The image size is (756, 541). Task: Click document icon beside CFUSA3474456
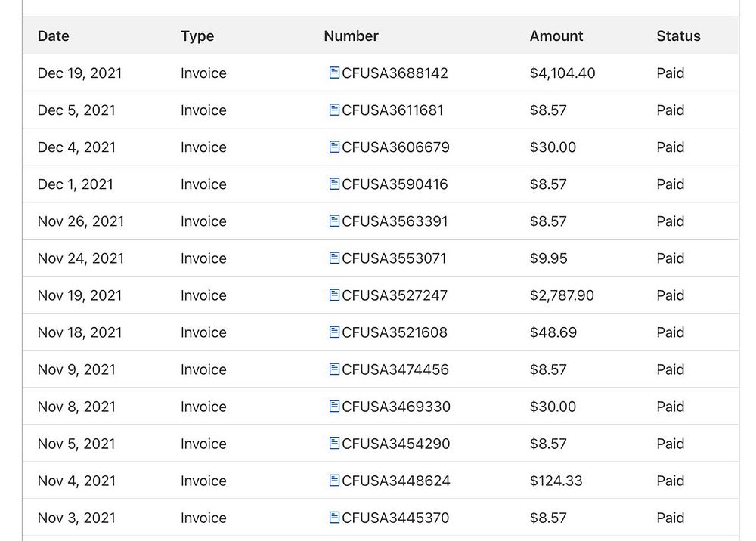(334, 369)
